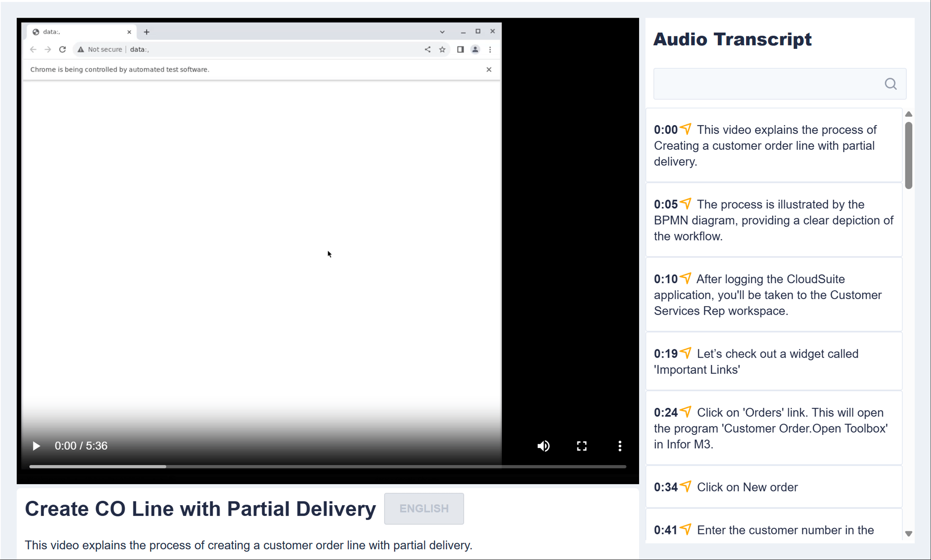Click the transcript scrollbar thumb

(x=908, y=155)
